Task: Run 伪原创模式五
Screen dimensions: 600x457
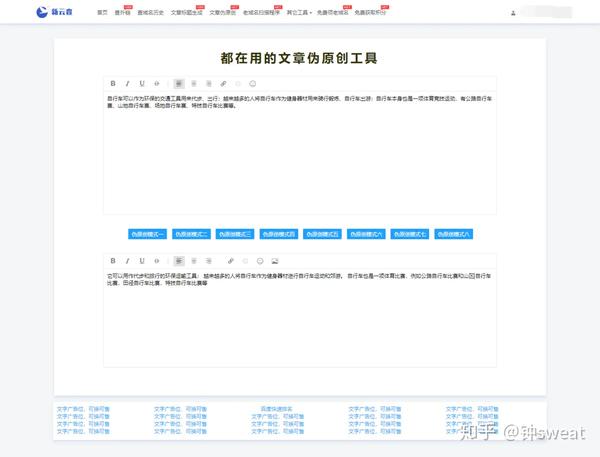Action: pos(322,234)
